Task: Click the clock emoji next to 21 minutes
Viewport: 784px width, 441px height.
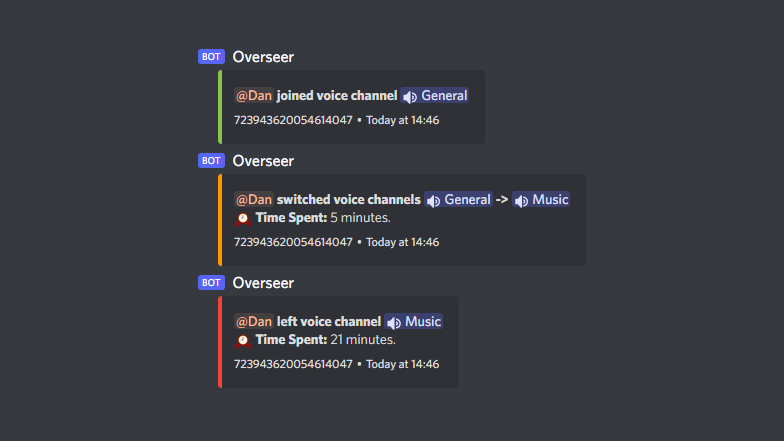Action: click(243, 340)
